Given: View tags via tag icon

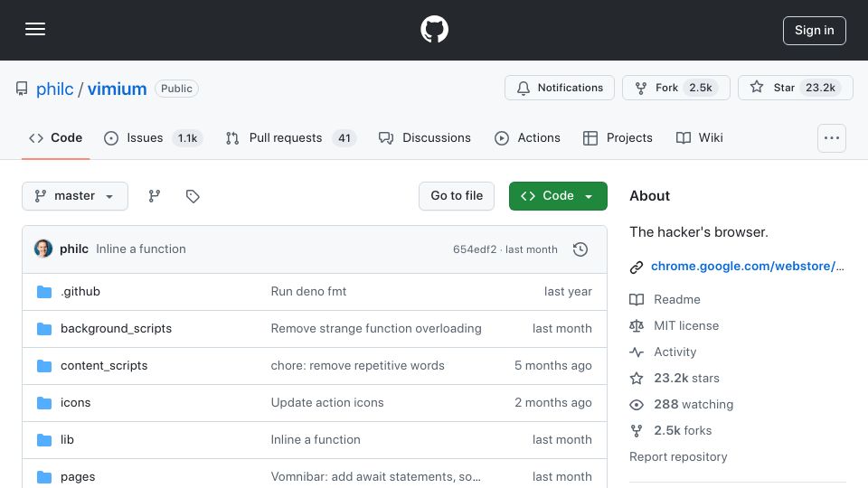Looking at the screenshot, I should (193, 196).
